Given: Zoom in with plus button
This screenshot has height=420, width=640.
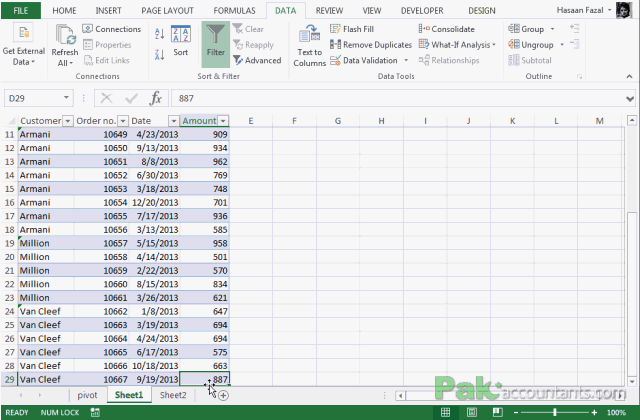Looking at the screenshot, I should click(594, 413).
